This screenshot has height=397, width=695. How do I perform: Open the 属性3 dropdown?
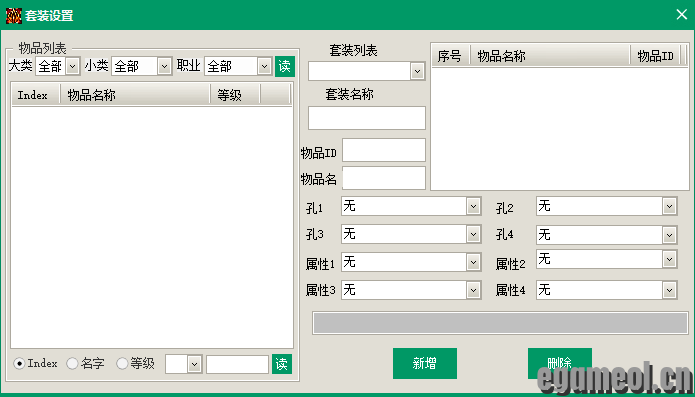coord(473,291)
